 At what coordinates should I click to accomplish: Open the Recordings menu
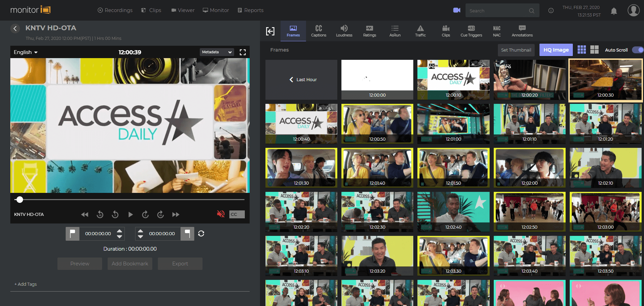(115, 10)
